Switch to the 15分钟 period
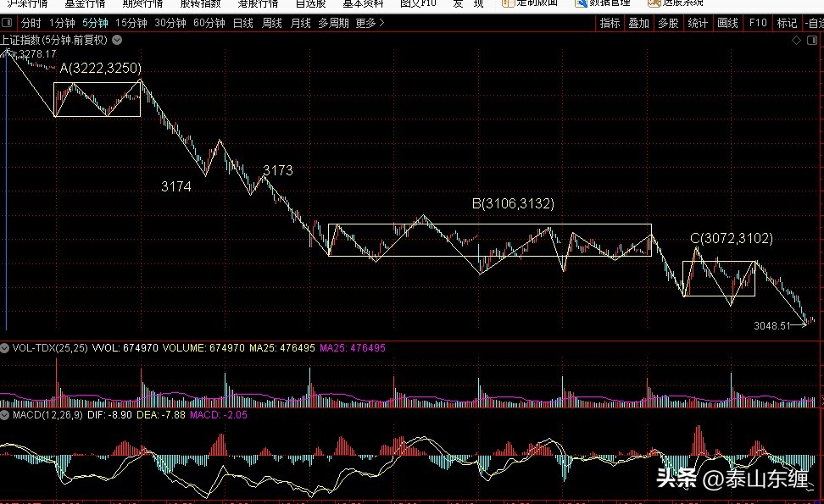 tap(131, 23)
